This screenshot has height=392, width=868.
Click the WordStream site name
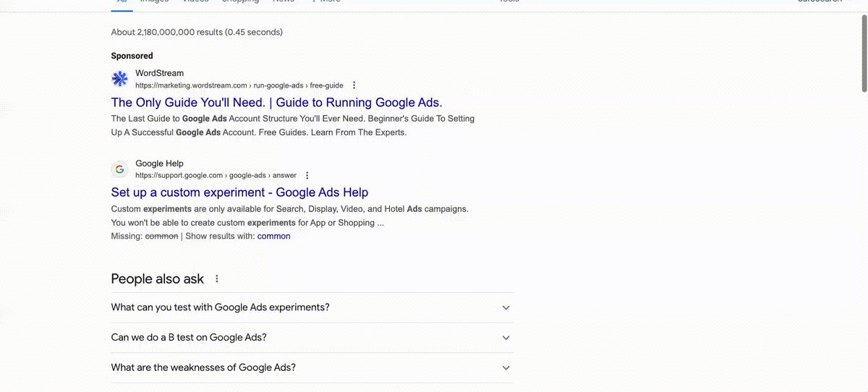pos(159,73)
